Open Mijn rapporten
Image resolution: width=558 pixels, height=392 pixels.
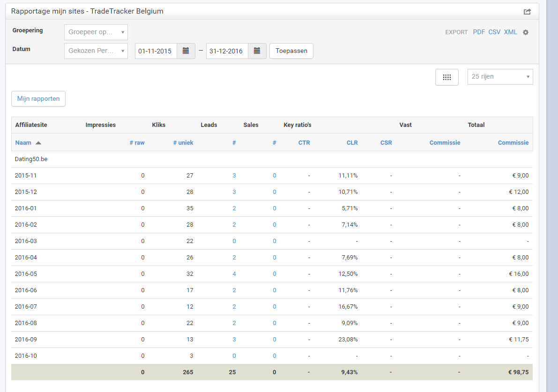point(38,98)
